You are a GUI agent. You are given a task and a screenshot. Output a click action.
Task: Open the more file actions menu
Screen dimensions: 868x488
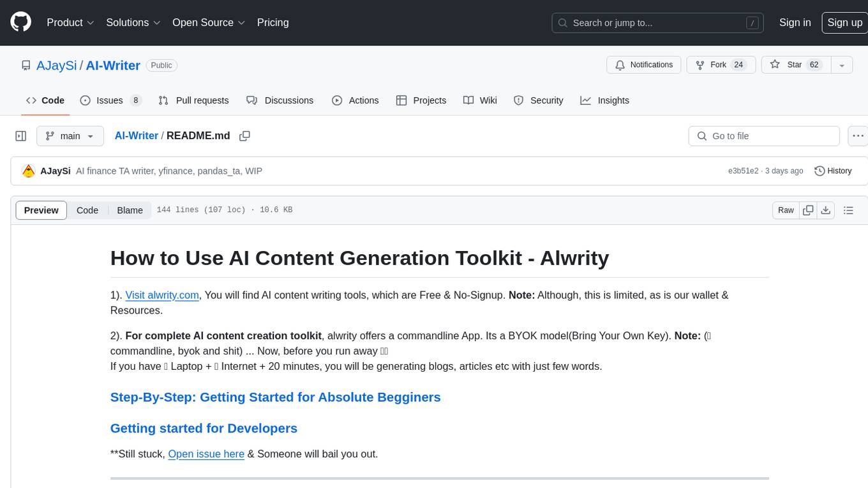point(858,136)
